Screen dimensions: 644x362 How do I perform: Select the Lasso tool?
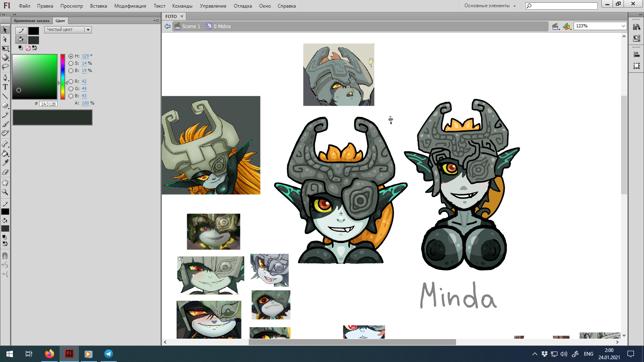pyautogui.click(x=5, y=67)
